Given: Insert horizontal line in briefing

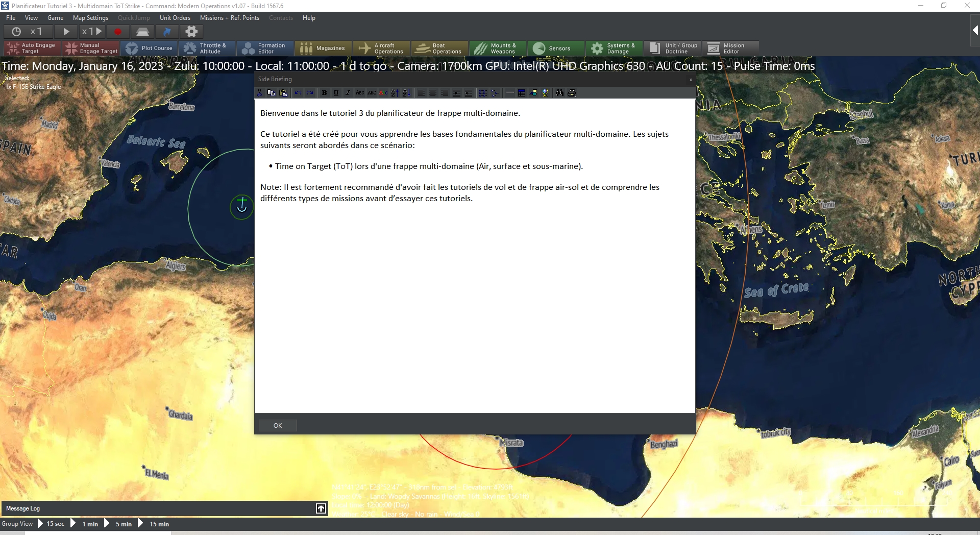Looking at the screenshot, I should click(509, 93).
